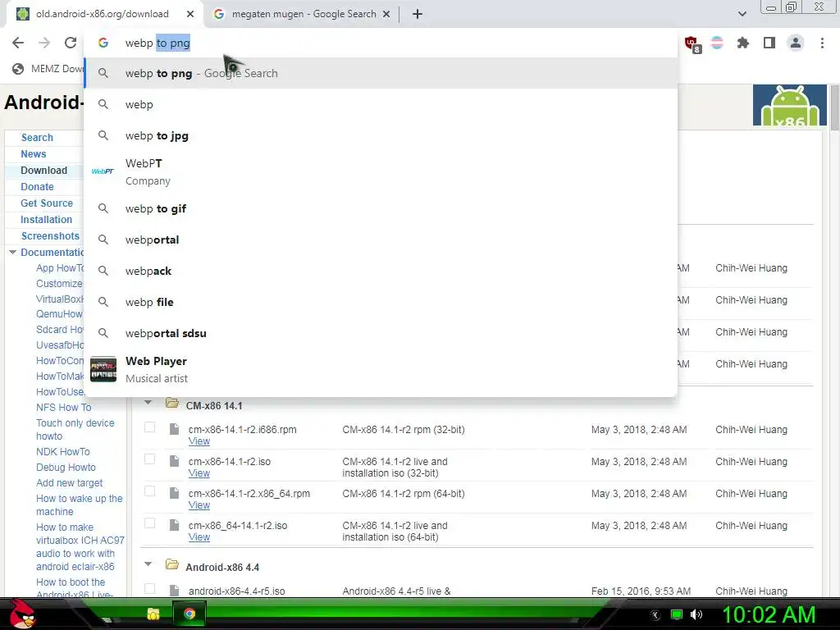
Task: Check the box for cm-x86_64-14.1-r2.iso
Action: pos(150,523)
